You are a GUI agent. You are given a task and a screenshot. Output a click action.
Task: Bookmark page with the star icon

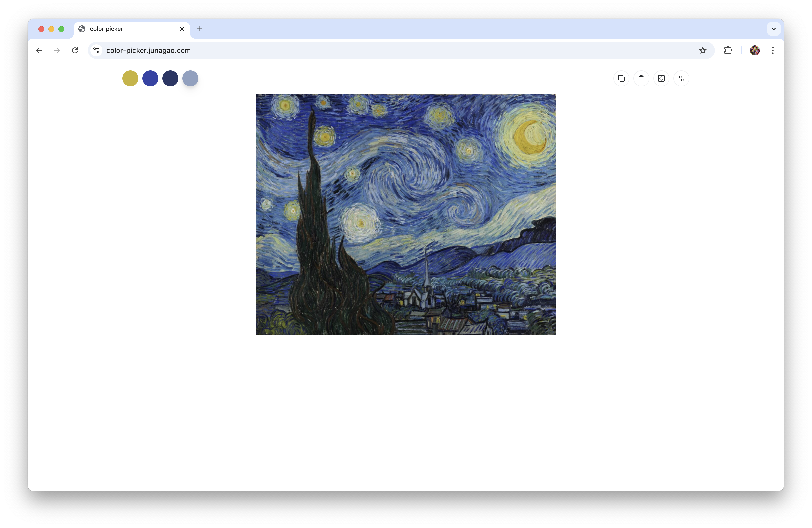(x=703, y=50)
